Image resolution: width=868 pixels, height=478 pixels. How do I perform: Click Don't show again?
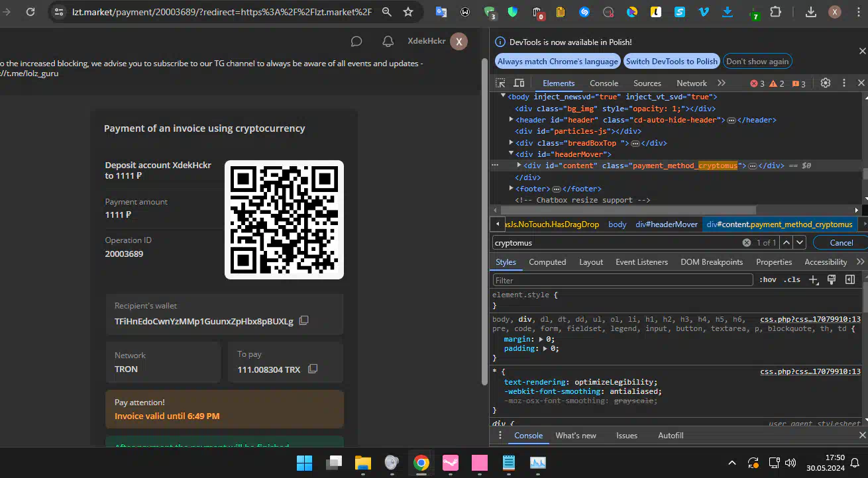pos(757,62)
